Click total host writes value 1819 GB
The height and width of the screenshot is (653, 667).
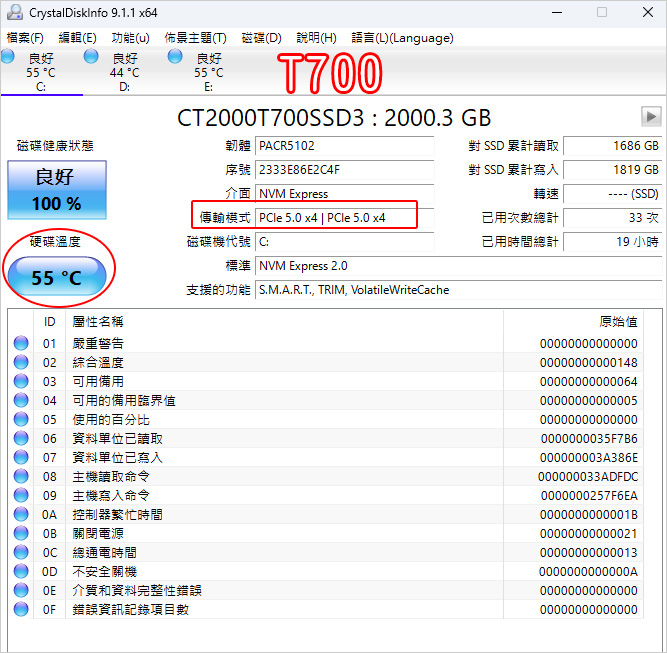(613, 170)
